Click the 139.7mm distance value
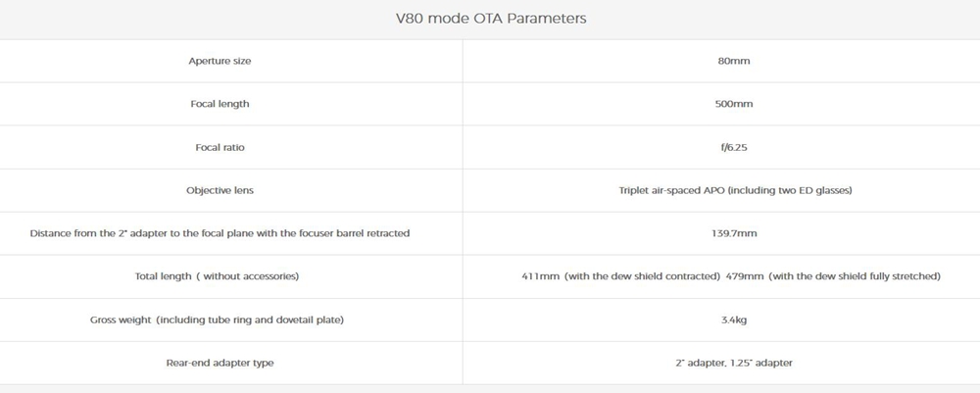Screen dimensions: 980x393 click(x=734, y=233)
